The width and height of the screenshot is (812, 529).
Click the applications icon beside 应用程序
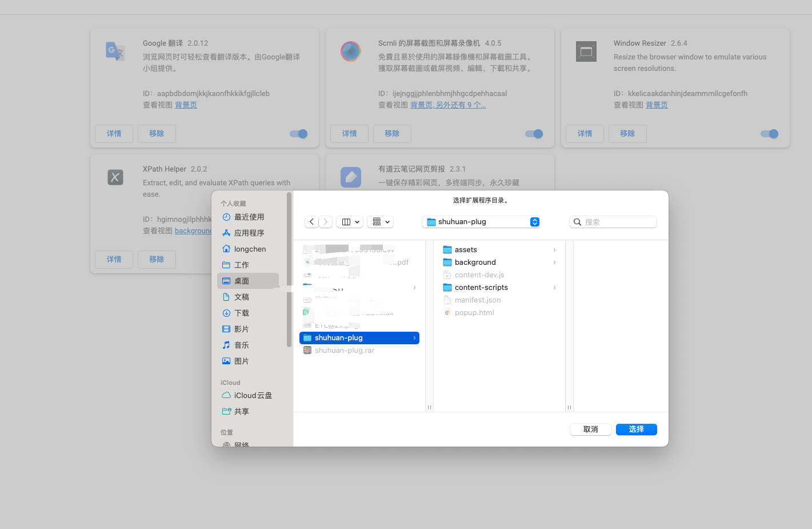point(226,233)
